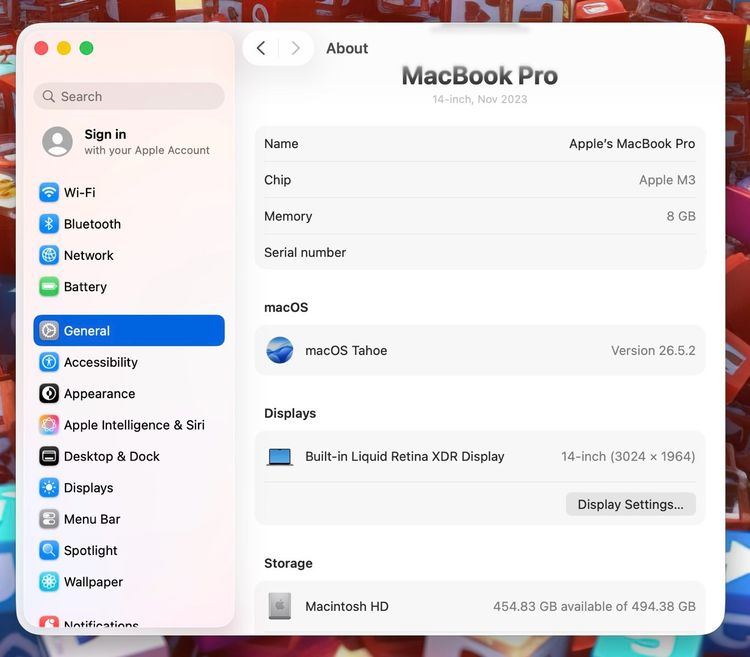This screenshot has width=750, height=657.
Task: Click the Name row label
Action: click(x=281, y=143)
